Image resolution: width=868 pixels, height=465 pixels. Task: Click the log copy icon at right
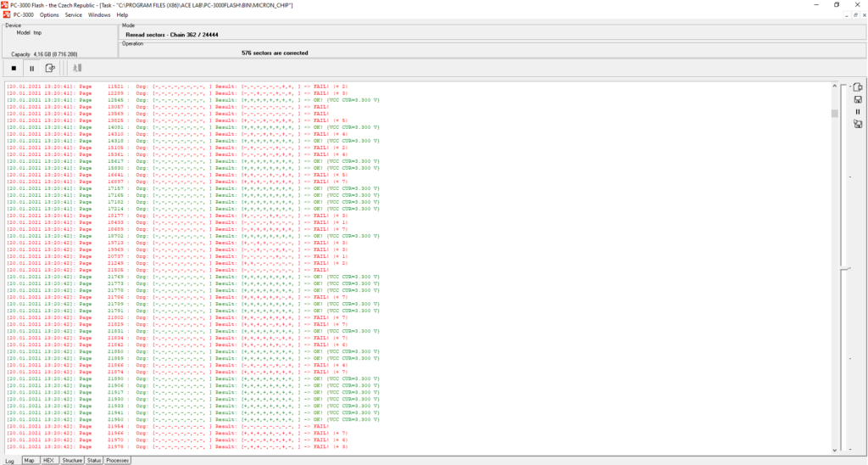point(858,87)
